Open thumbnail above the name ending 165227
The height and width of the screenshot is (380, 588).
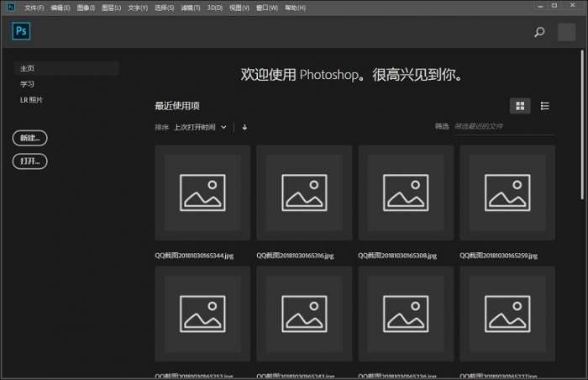click(507, 314)
